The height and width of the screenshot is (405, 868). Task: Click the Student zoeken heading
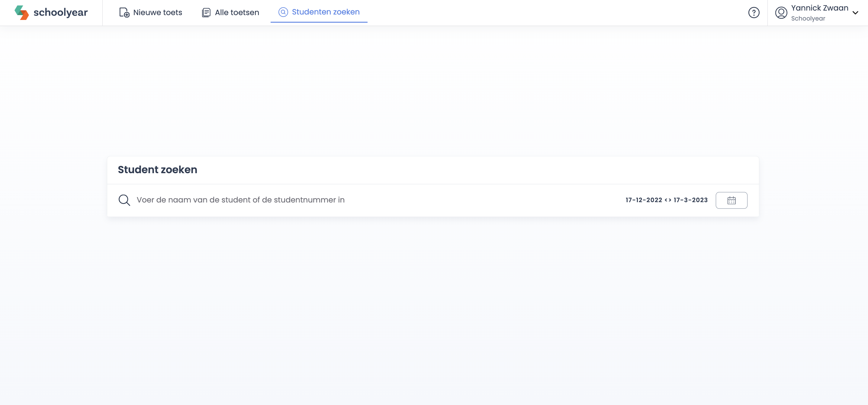(157, 170)
